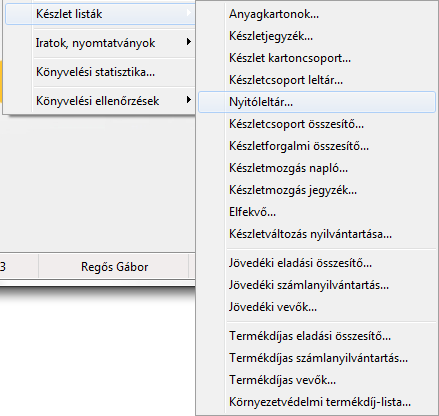Select Termékdíjas számlanyilvántartás...
The width and height of the screenshot is (439, 416).
[317, 358]
